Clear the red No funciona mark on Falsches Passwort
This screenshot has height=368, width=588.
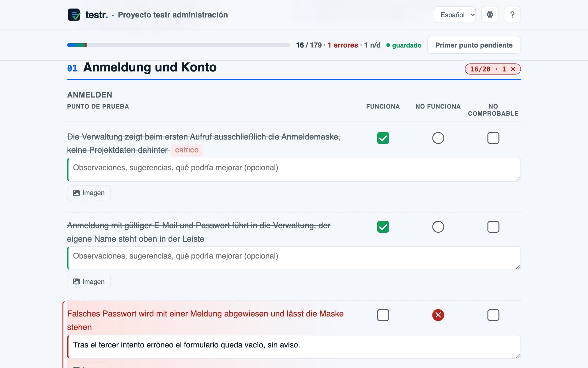[438, 315]
